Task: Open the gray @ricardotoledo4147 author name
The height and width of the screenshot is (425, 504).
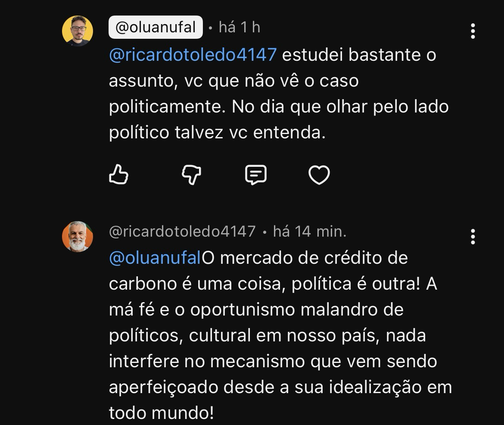Action: pyautogui.click(x=182, y=231)
